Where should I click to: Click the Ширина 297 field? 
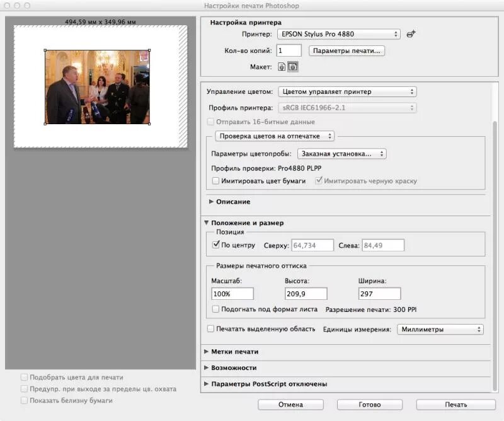pyautogui.click(x=380, y=294)
